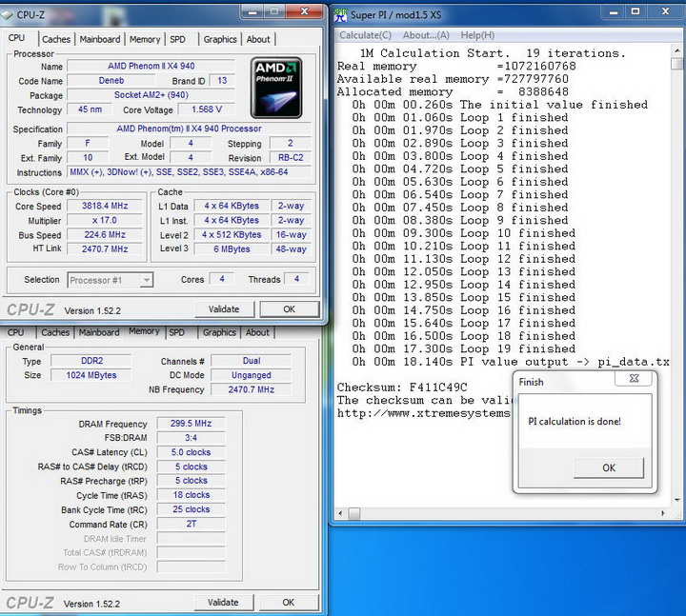Click the Cores value field
This screenshot has width=686, height=616.
click(222, 279)
